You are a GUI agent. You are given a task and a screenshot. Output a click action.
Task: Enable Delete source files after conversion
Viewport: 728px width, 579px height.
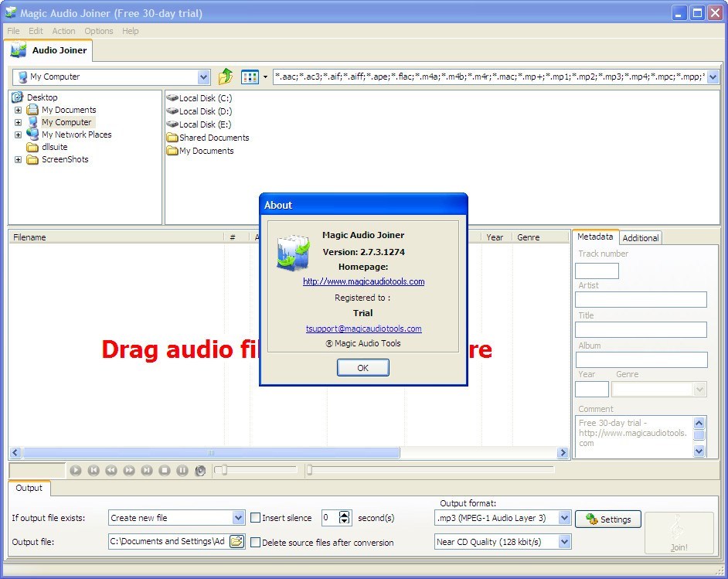[255, 543]
